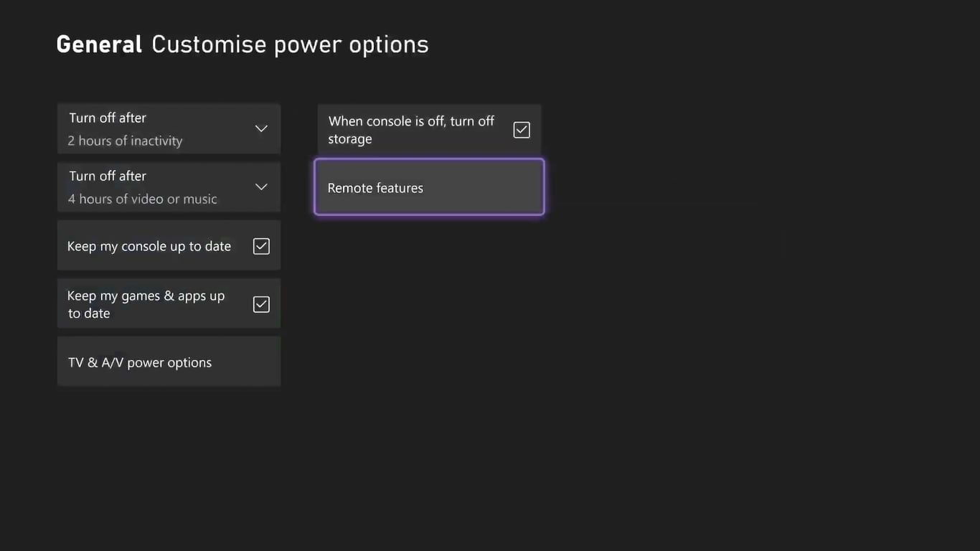980x551 pixels.
Task: Click the General heading
Action: (99, 44)
